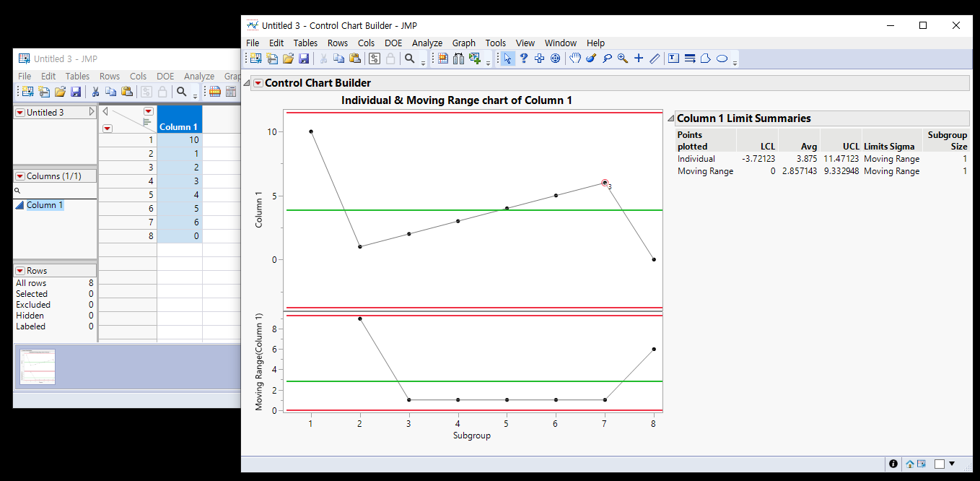The width and height of the screenshot is (980, 481).
Task: Select the circled point 3 on the chart
Action: coord(603,183)
